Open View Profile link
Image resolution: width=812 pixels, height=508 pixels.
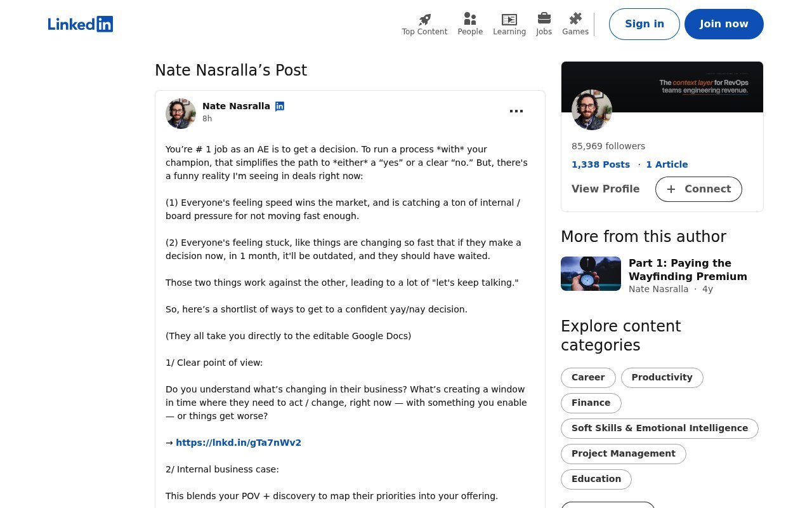coord(605,189)
